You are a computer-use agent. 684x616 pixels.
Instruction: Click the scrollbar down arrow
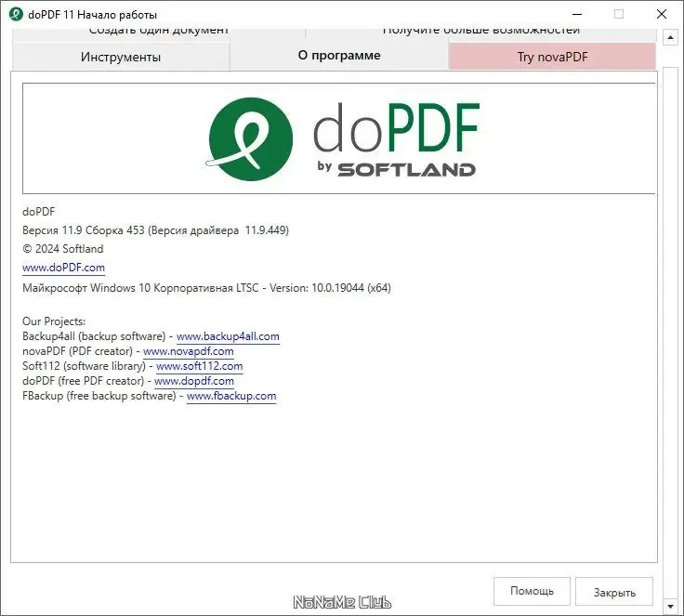click(x=670, y=606)
